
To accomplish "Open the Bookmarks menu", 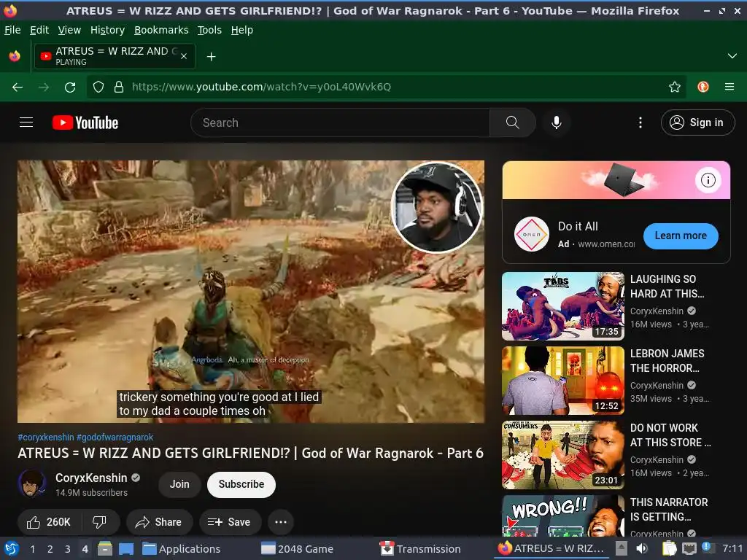I will (x=161, y=30).
